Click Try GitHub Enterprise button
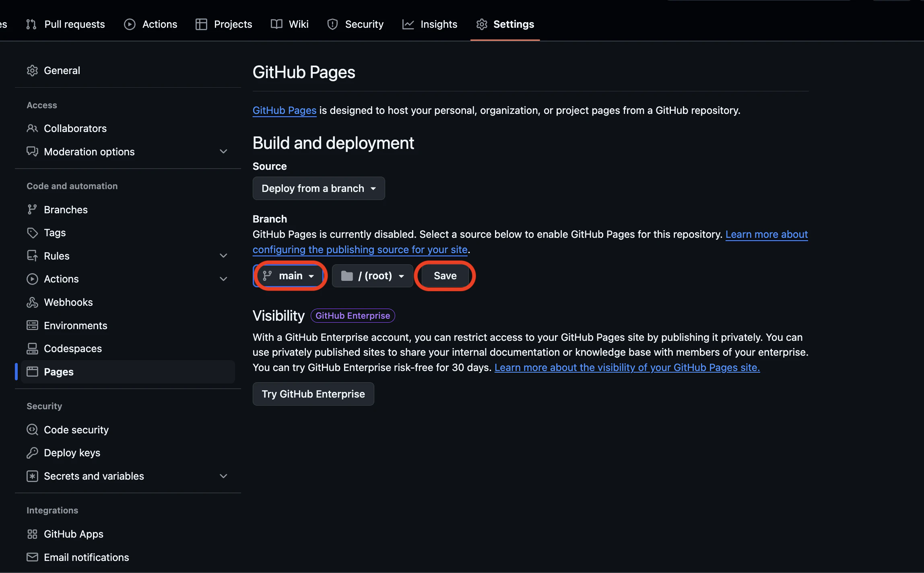Image resolution: width=924 pixels, height=573 pixels. 313,394
